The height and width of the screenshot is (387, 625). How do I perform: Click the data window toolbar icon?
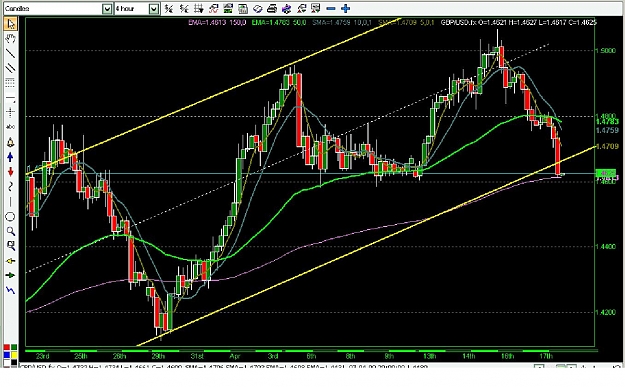point(228,9)
